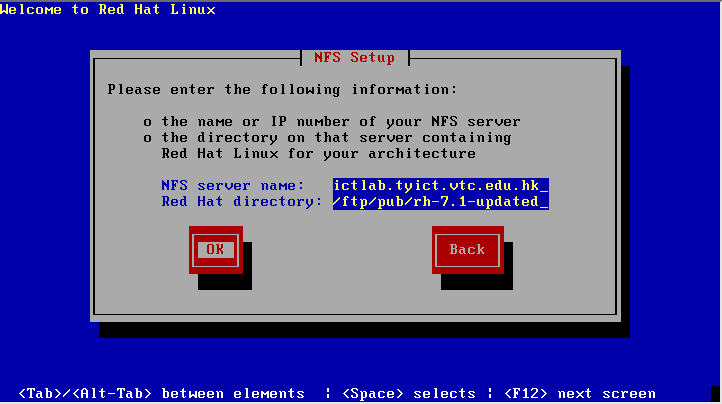722x404 pixels.
Task: Click the black cursor block beside the F12 hint
Action: click(x=715, y=394)
